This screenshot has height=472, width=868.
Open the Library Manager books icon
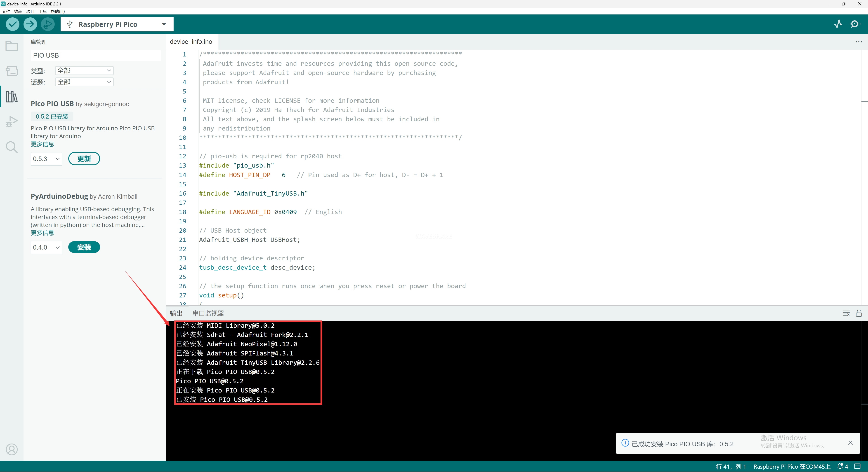[x=12, y=97]
